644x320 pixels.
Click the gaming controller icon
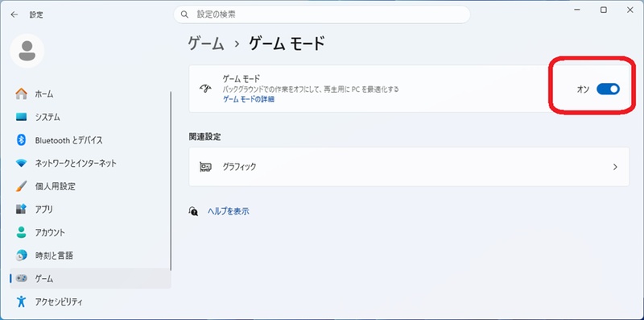click(22, 278)
